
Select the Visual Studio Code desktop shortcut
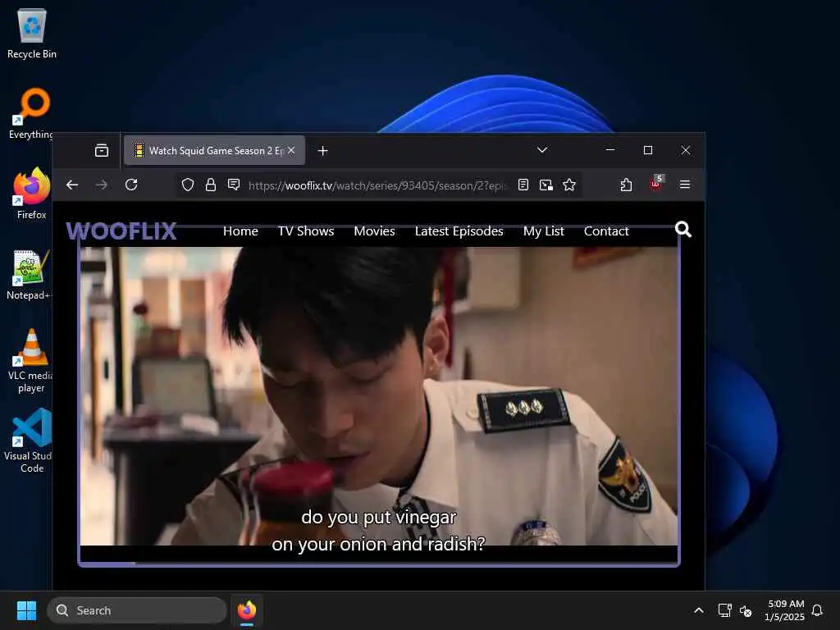click(30, 441)
